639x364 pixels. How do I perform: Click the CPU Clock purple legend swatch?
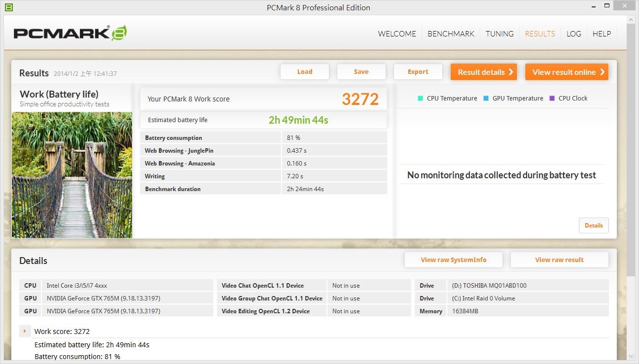(552, 98)
